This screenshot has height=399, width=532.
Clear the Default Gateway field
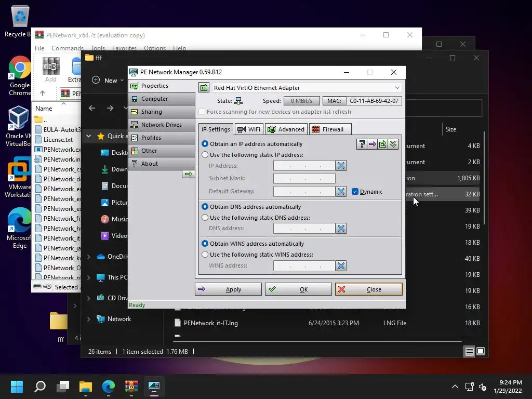341,191
